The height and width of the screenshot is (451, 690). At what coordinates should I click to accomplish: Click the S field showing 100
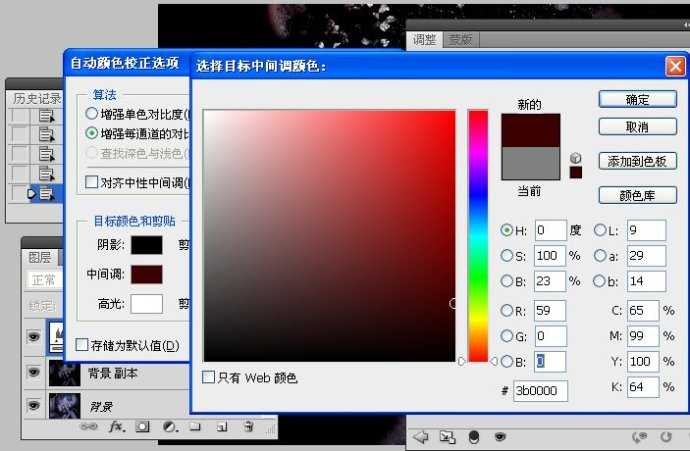pyautogui.click(x=550, y=256)
